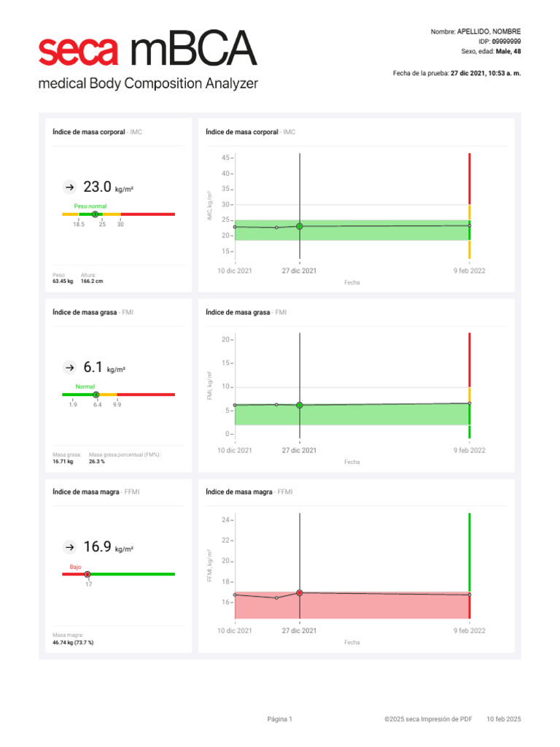This screenshot has width=560, height=747.
Task: Click the trend arrow beside 23.0 kg/m²
Action: pyautogui.click(x=69, y=187)
